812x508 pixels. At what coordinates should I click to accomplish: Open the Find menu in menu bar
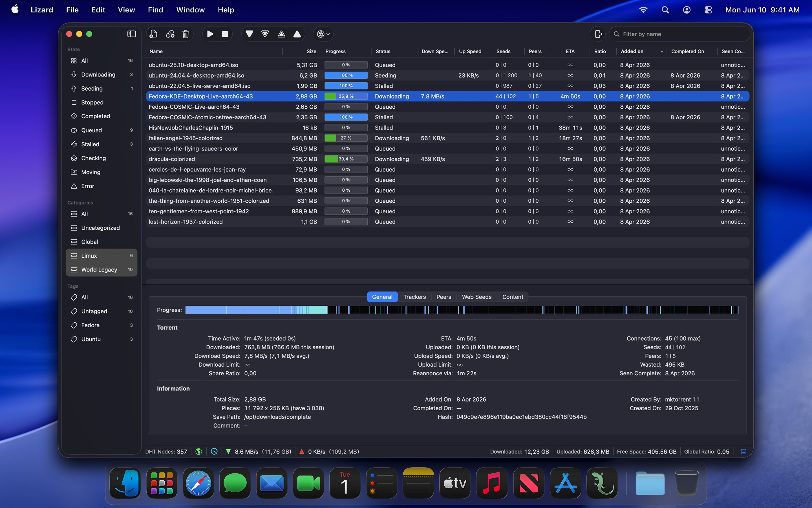pyautogui.click(x=155, y=10)
